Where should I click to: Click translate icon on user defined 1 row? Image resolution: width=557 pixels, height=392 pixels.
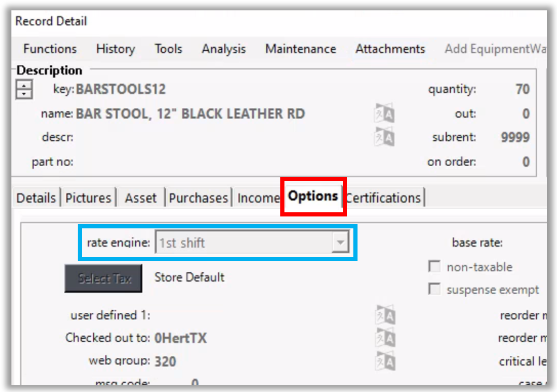click(x=385, y=315)
